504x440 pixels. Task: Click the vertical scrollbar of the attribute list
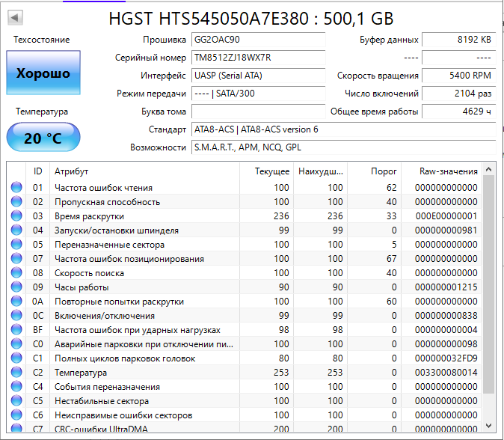coord(489,284)
